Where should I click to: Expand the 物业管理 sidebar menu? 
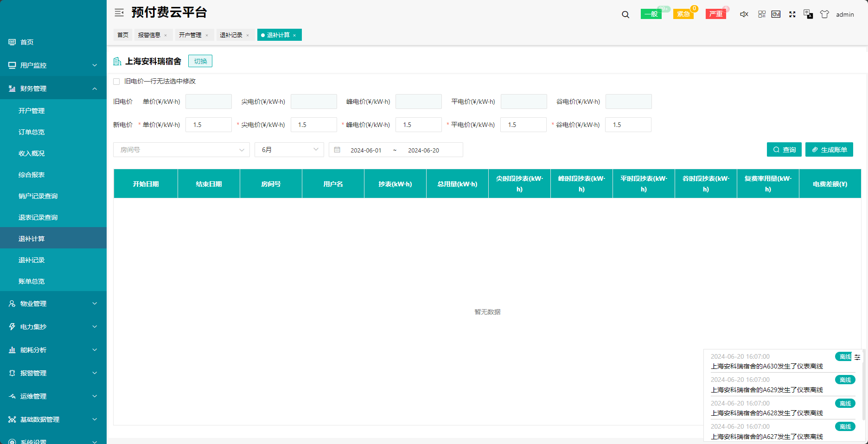click(x=53, y=304)
